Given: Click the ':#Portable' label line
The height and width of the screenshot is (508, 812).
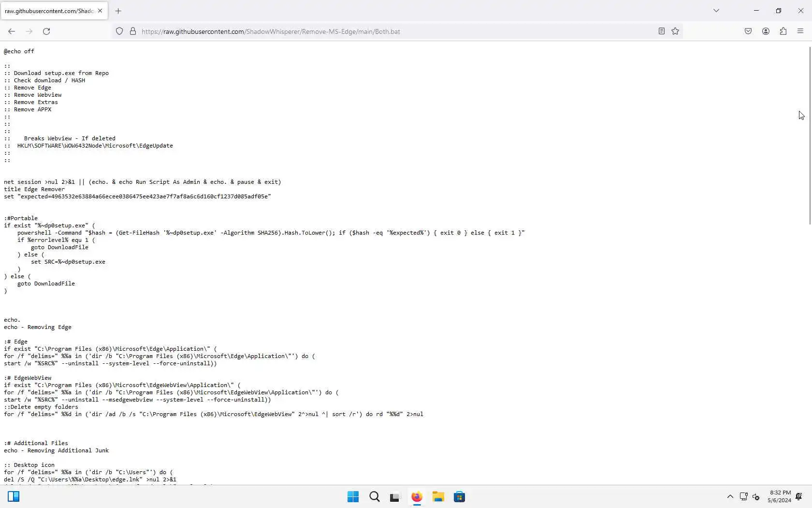Looking at the screenshot, I should point(21,218).
